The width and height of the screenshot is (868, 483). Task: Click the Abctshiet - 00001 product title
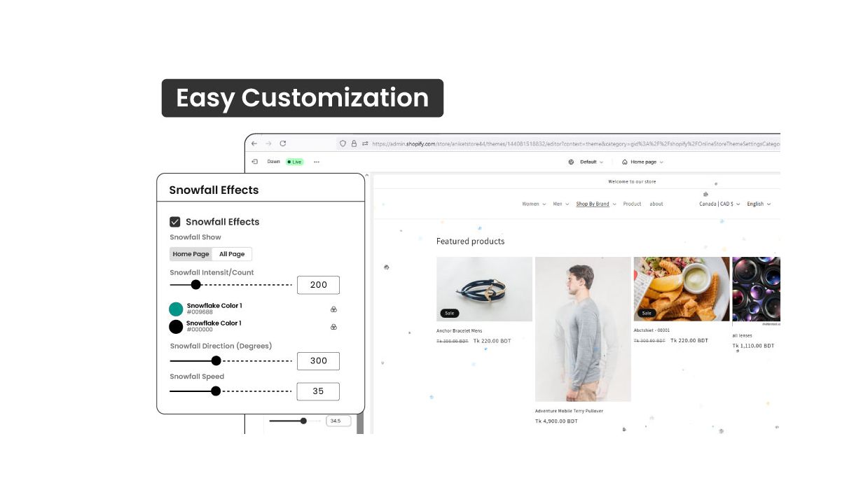tap(652, 330)
